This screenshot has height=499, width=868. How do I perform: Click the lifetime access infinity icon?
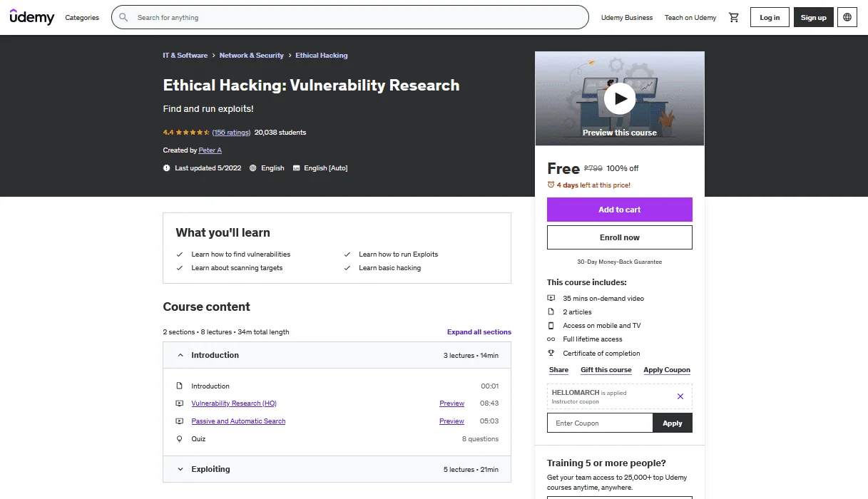(x=551, y=339)
